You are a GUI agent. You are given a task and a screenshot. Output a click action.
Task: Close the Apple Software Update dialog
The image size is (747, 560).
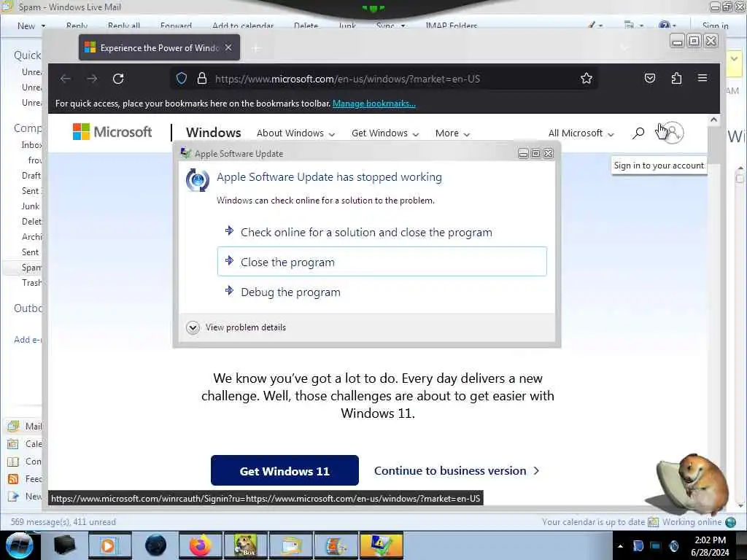(549, 153)
